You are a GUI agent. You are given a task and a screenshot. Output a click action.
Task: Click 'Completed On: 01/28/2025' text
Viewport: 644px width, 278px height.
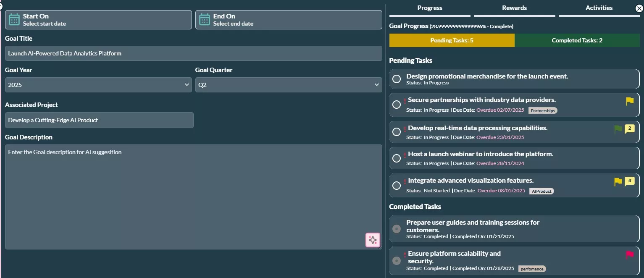tap(483, 268)
